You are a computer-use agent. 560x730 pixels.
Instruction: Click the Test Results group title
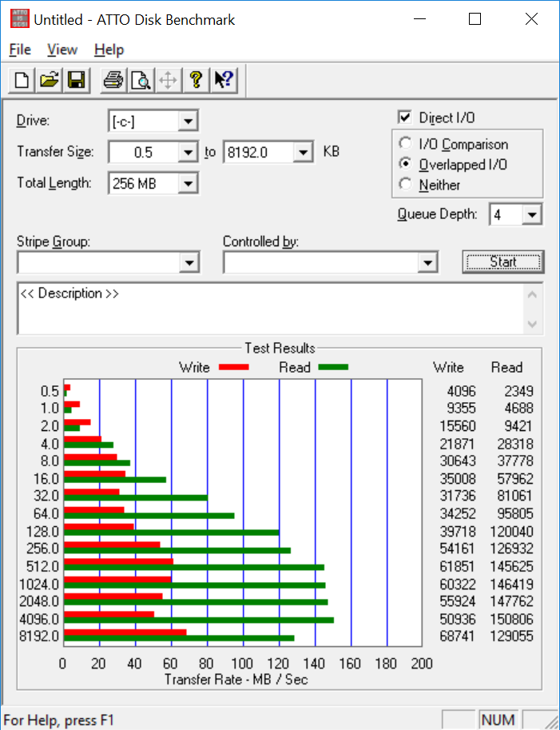click(x=280, y=348)
